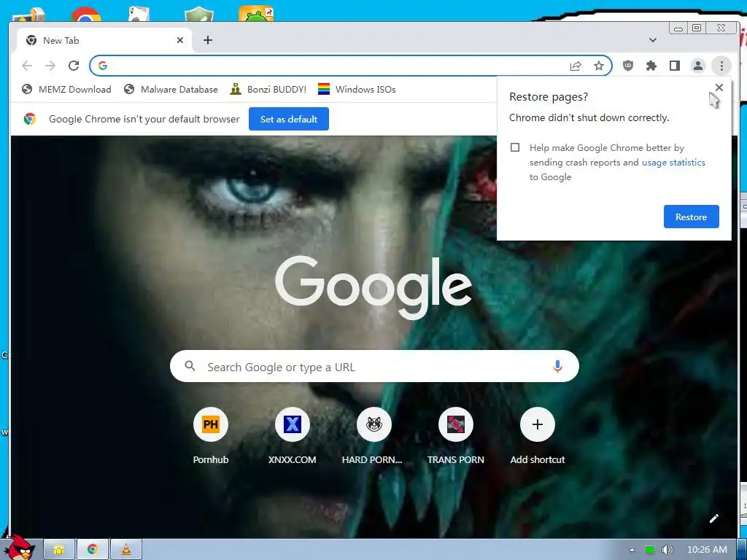Click Set as default button
The image size is (747, 560).
tap(289, 119)
